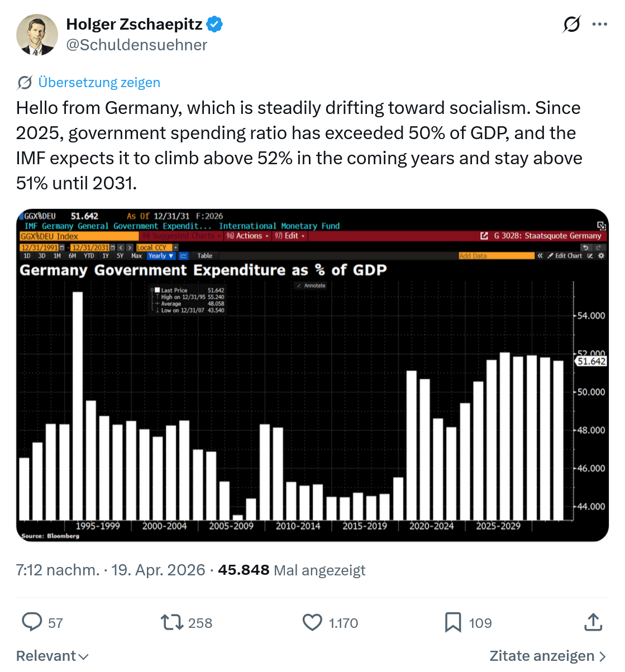Open the Grok icon beside more options
The height and width of the screenshot is (672, 625).
(x=571, y=25)
